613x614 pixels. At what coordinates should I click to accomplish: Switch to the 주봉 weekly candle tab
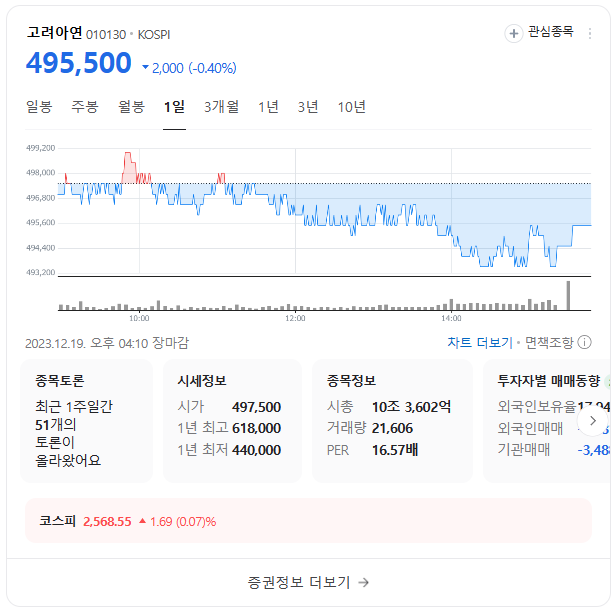pos(85,107)
